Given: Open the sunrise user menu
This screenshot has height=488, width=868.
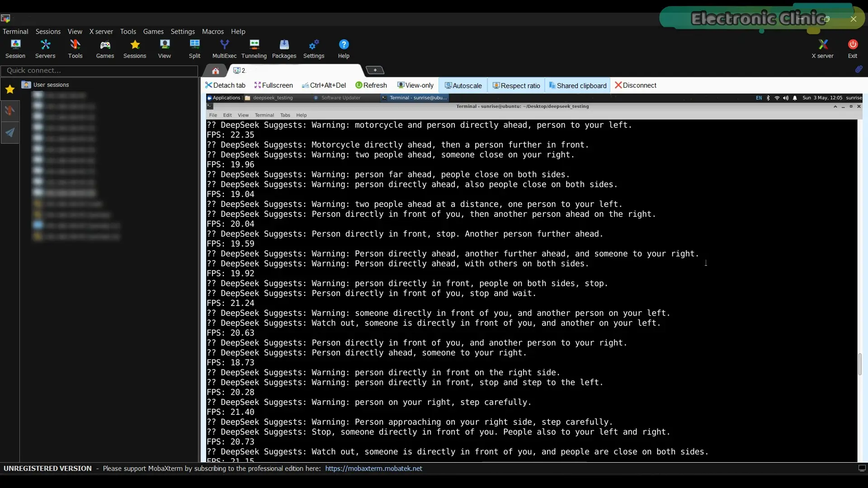Looking at the screenshot, I should point(854,98).
